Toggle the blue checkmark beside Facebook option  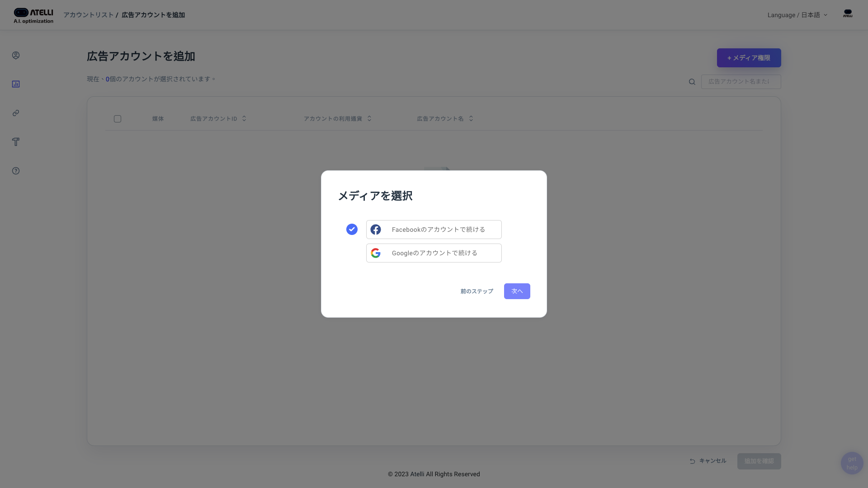[352, 230]
